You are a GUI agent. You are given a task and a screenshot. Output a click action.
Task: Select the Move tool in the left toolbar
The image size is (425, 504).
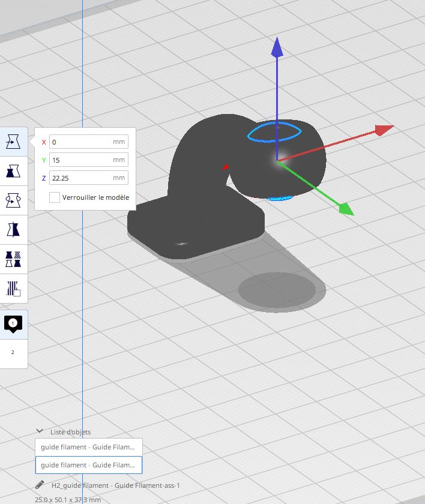click(x=13, y=142)
